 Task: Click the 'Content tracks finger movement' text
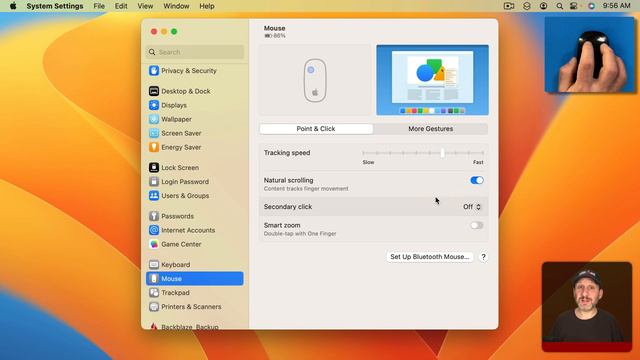(306, 189)
